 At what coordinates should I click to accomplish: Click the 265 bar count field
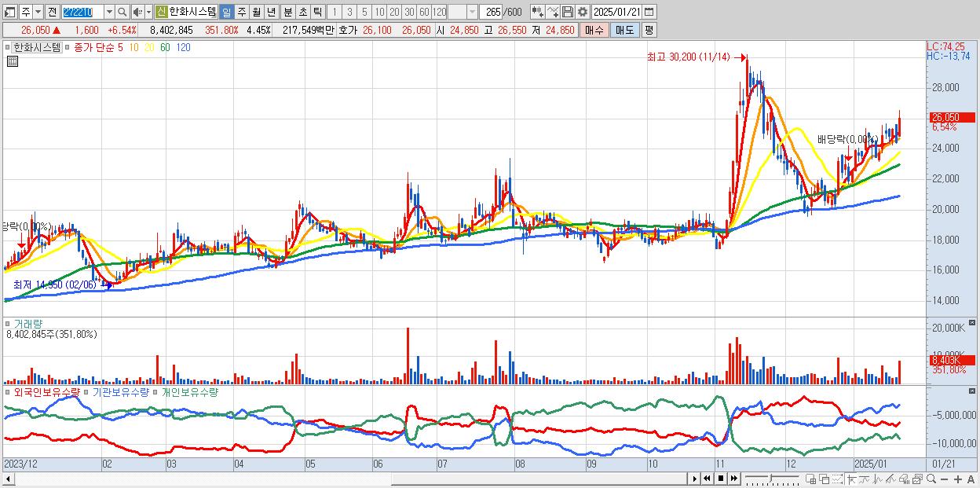[492, 12]
